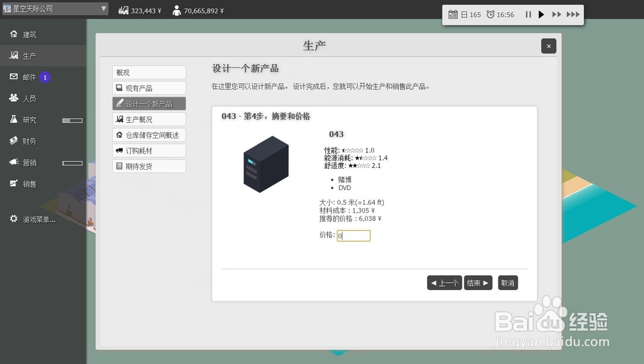Set triple fast-forward speed
The height and width of the screenshot is (364, 644).
point(573,14)
